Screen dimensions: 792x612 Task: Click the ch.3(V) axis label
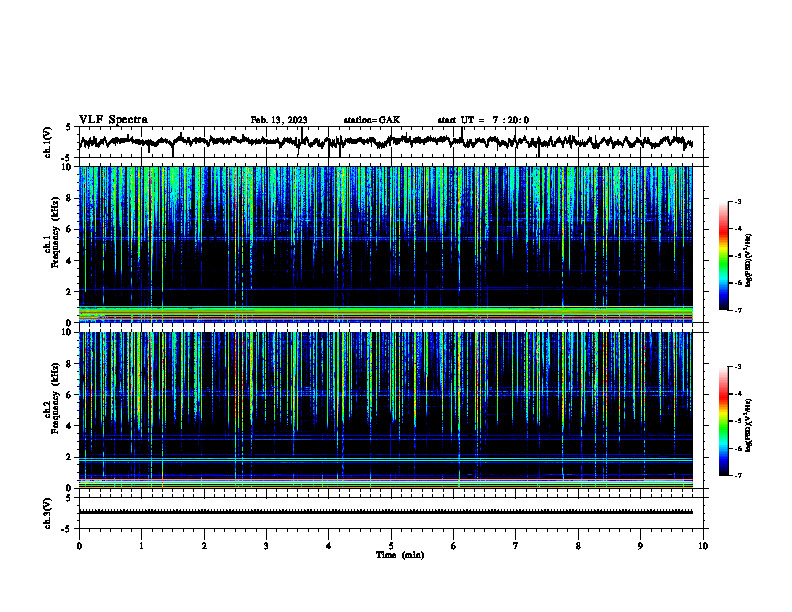(48, 513)
